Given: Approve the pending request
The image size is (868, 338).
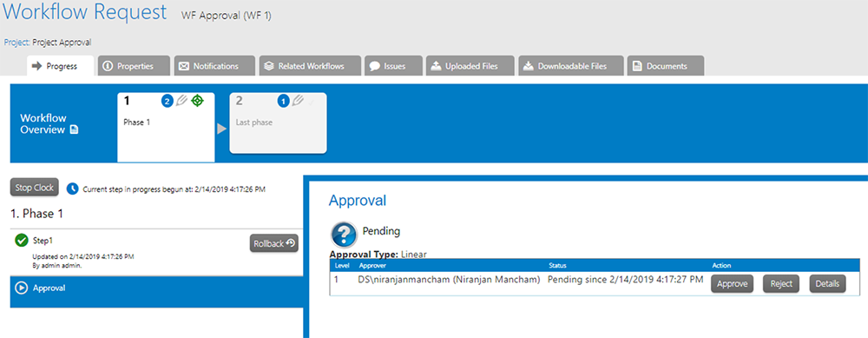Looking at the screenshot, I should tap(733, 284).
